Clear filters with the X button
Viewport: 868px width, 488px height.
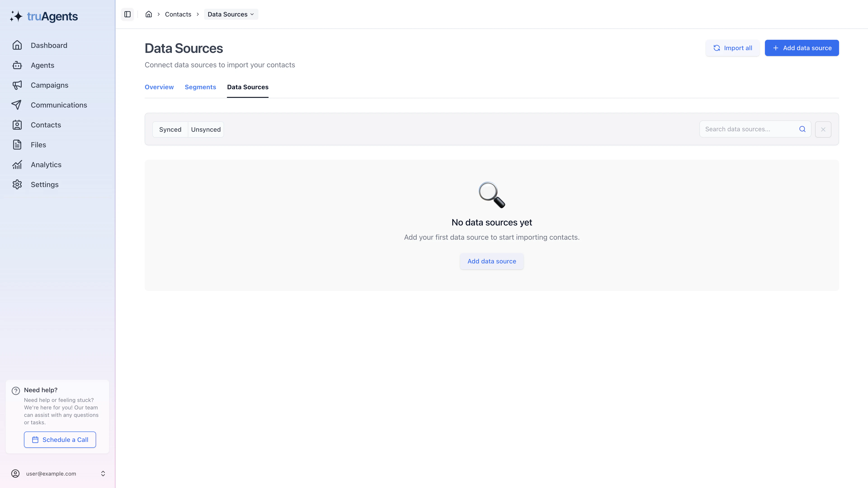[823, 129]
